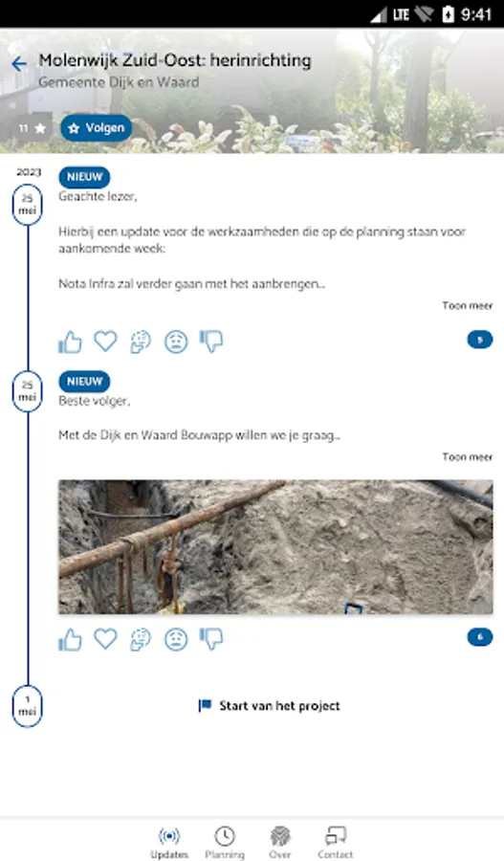The height and width of the screenshot is (861, 504).
Task: Open the Contact tab
Action: point(335,842)
